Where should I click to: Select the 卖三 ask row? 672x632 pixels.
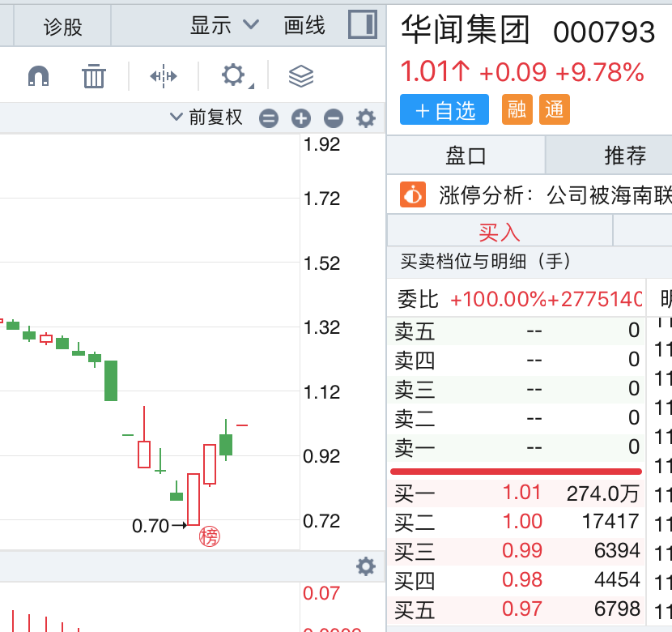point(516,389)
